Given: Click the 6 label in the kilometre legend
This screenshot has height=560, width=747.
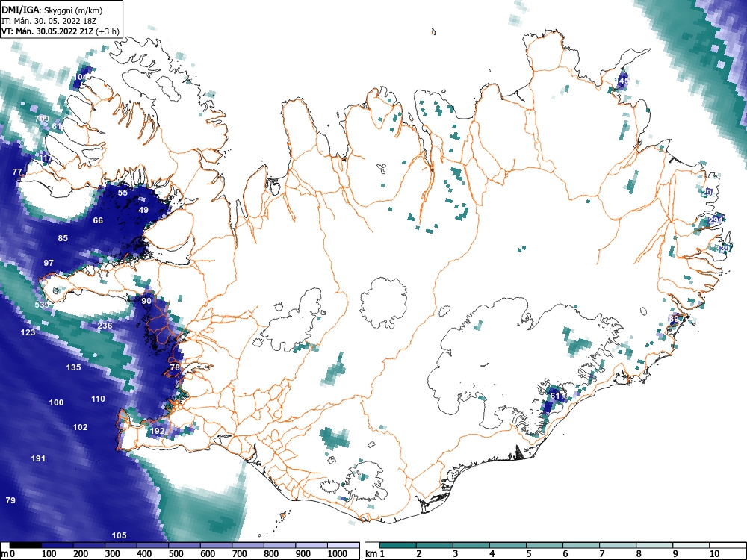Looking at the screenshot, I should coord(565,554).
